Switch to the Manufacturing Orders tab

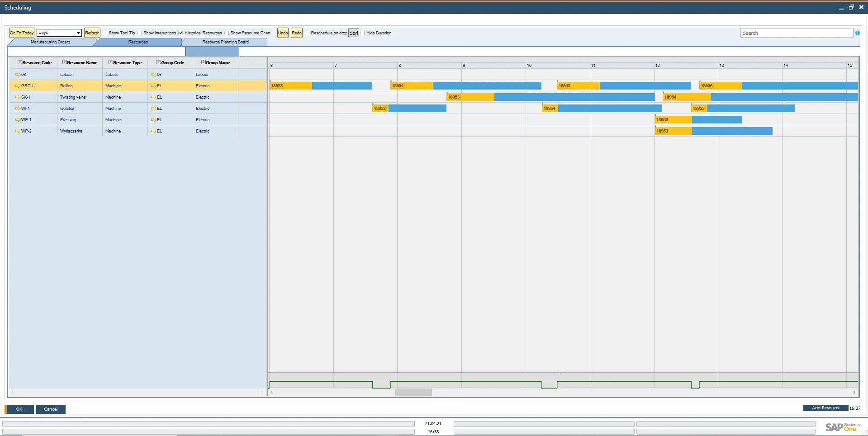pyautogui.click(x=50, y=42)
